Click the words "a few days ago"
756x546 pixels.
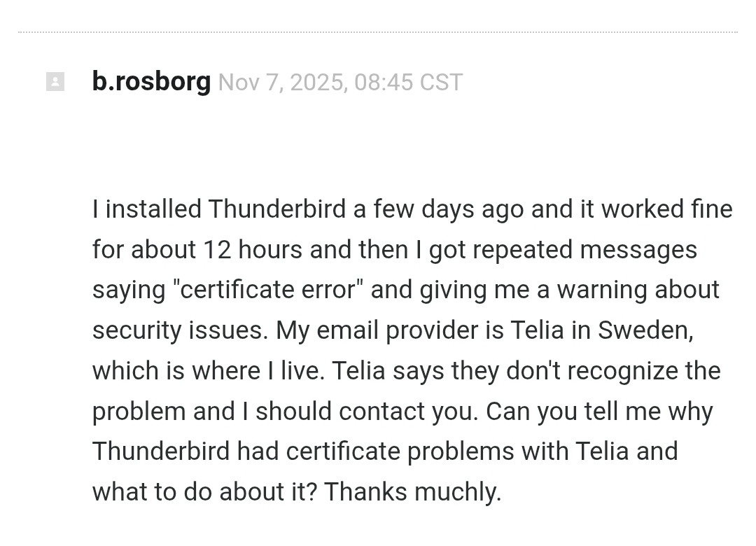pyautogui.click(x=438, y=209)
